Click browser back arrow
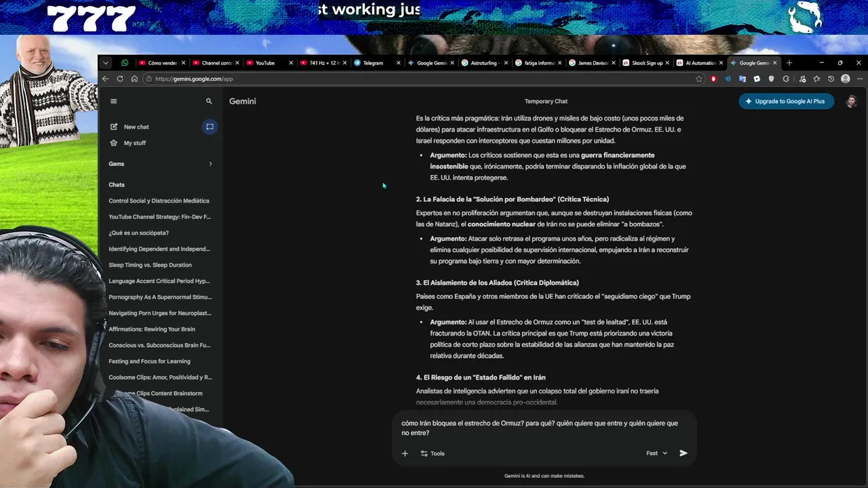Image resolution: width=868 pixels, height=488 pixels. [x=105, y=79]
